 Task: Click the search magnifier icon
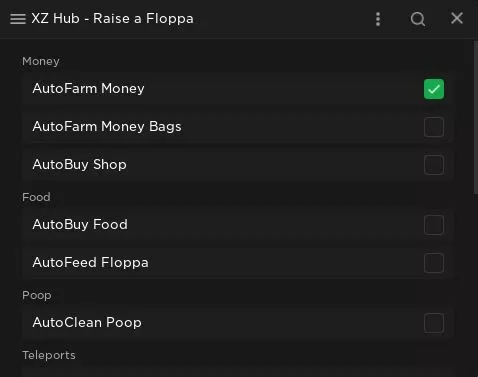(x=418, y=19)
